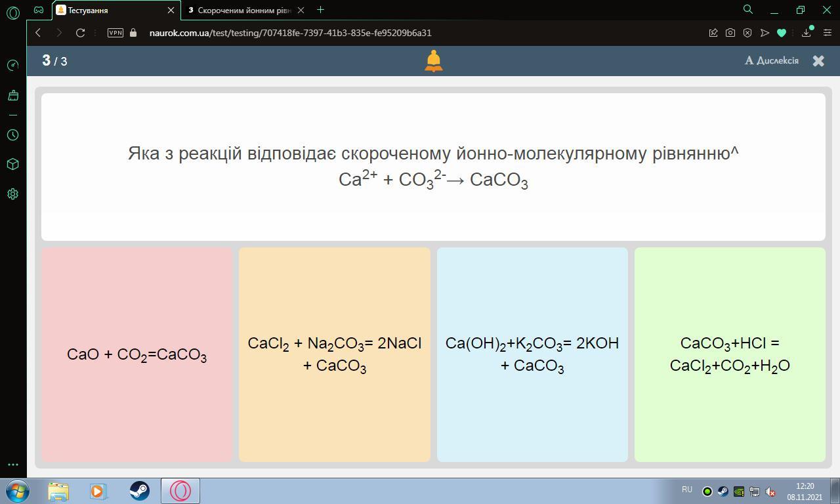Select answer CaO + CO2 = CaCO3
This screenshot has width=840, height=504.
pos(136,354)
